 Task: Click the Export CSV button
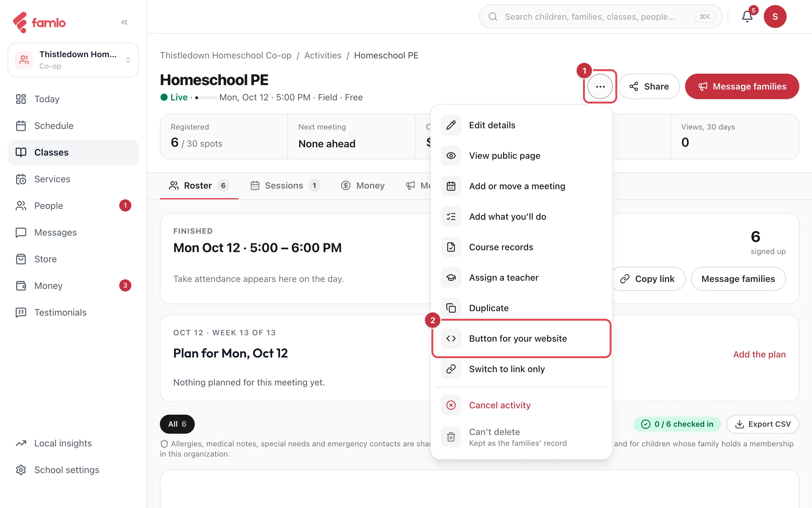(762, 424)
